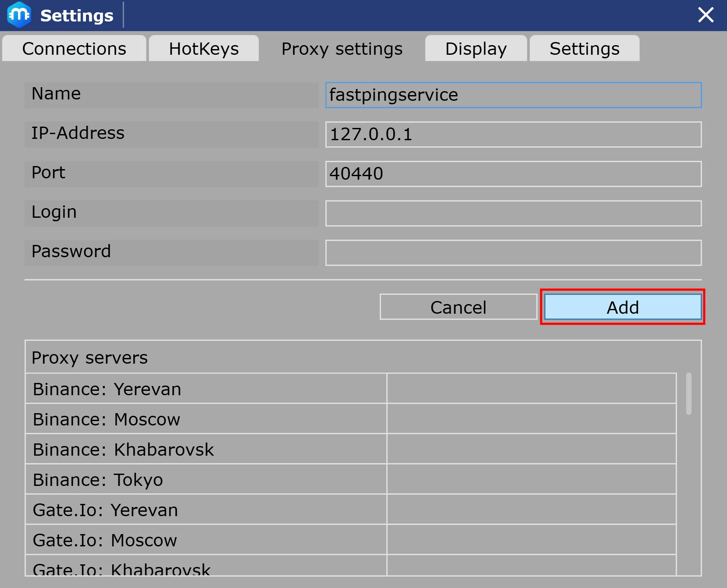This screenshot has height=588, width=727.
Task: Click into the Port field
Action: click(513, 174)
